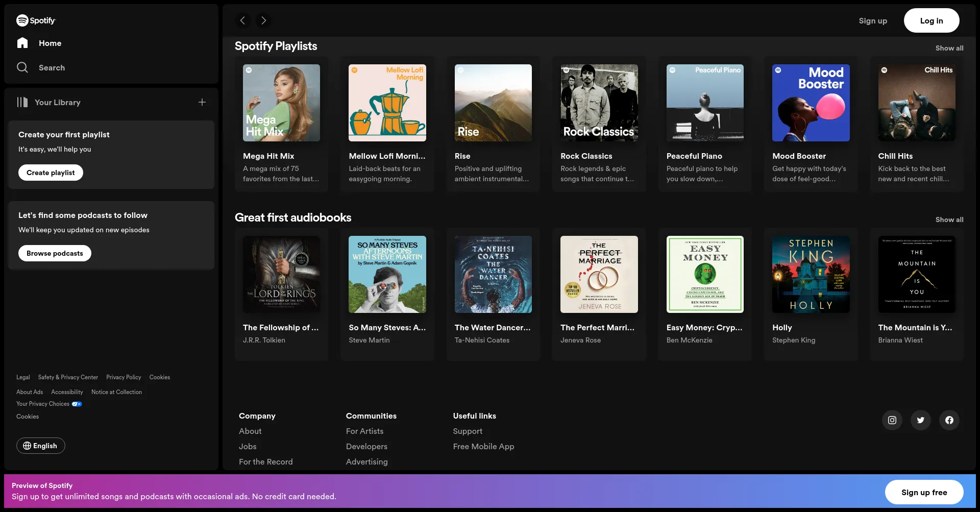Viewport: 980px width, 512px height.
Task: Open the Support link
Action: (468, 431)
